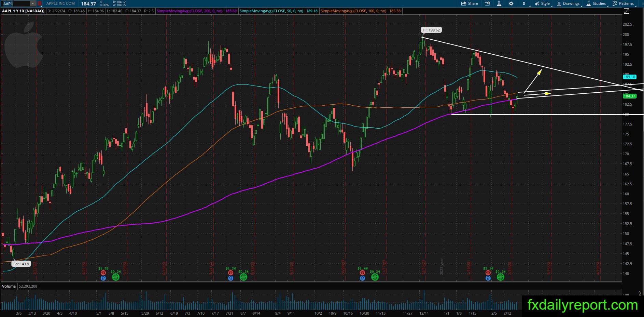This screenshot has width=644, height=317.
Task: Open chart settings gear icon
Action: (511, 3)
